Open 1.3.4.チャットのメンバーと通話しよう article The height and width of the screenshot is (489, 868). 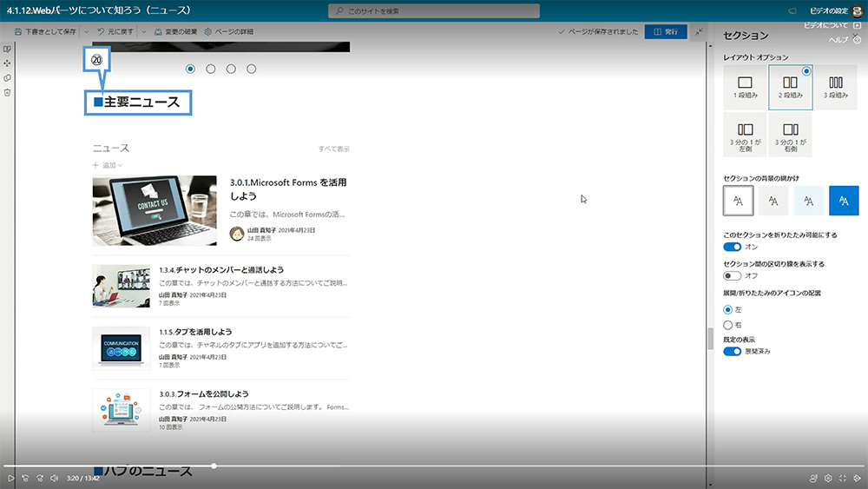pyautogui.click(x=221, y=270)
